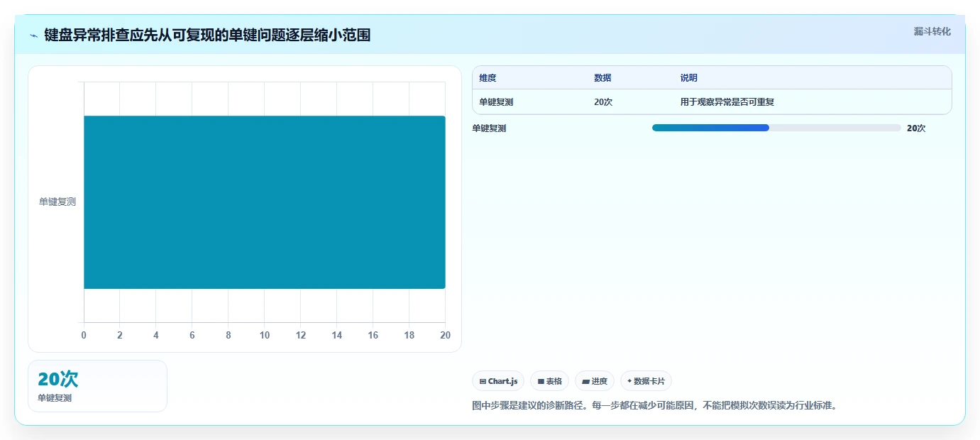Click the 漏斗转化 label in header
Screen dimensions: 980x440
point(932,31)
